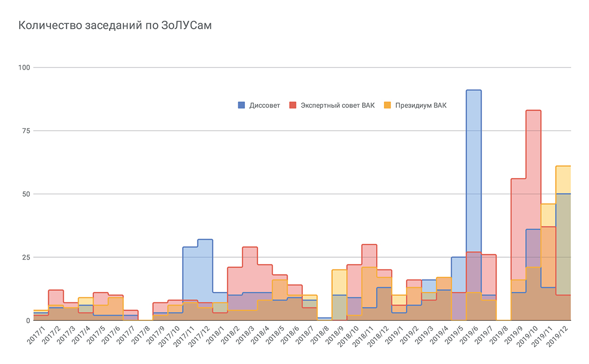Click the tallest blue bar at 2019/6
This screenshot has width=589, height=364.
coord(474,147)
